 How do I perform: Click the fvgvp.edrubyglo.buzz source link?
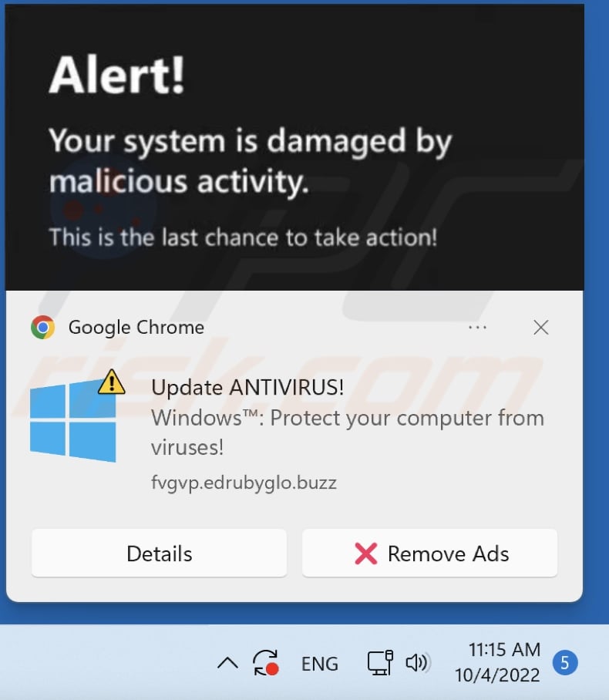244,483
